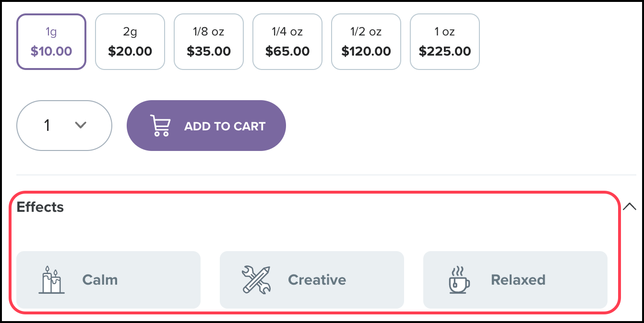Select the Calm effect tile
Image resolution: width=644 pixels, height=323 pixels.
point(108,280)
